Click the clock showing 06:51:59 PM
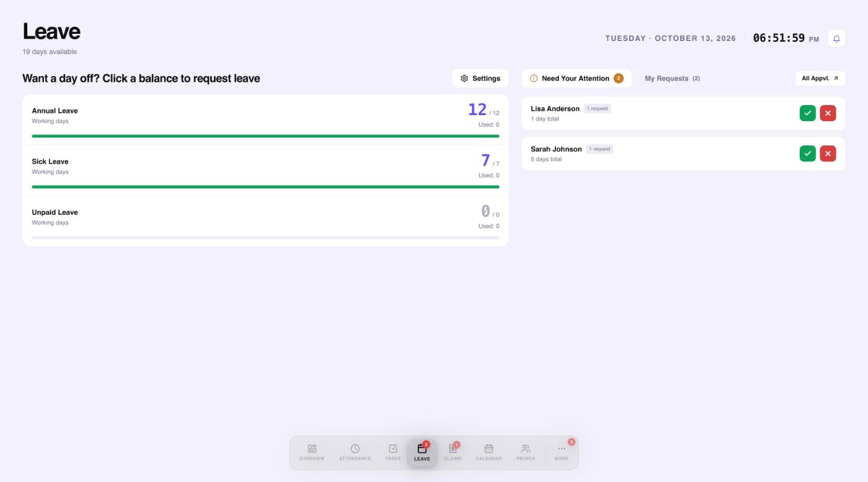The image size is (868, 482). 786,39
